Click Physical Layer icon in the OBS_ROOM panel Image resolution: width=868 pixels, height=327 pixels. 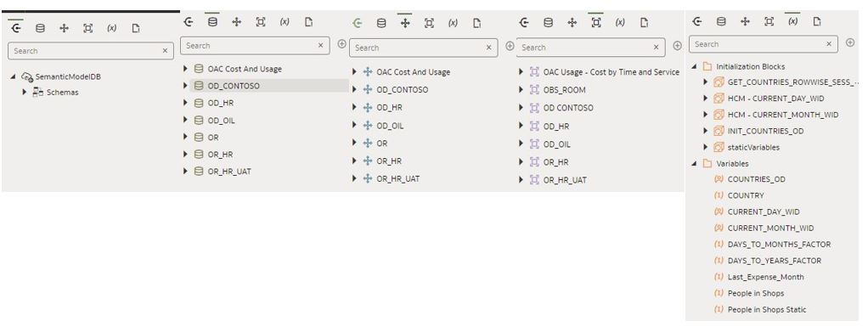click(548, 23)
